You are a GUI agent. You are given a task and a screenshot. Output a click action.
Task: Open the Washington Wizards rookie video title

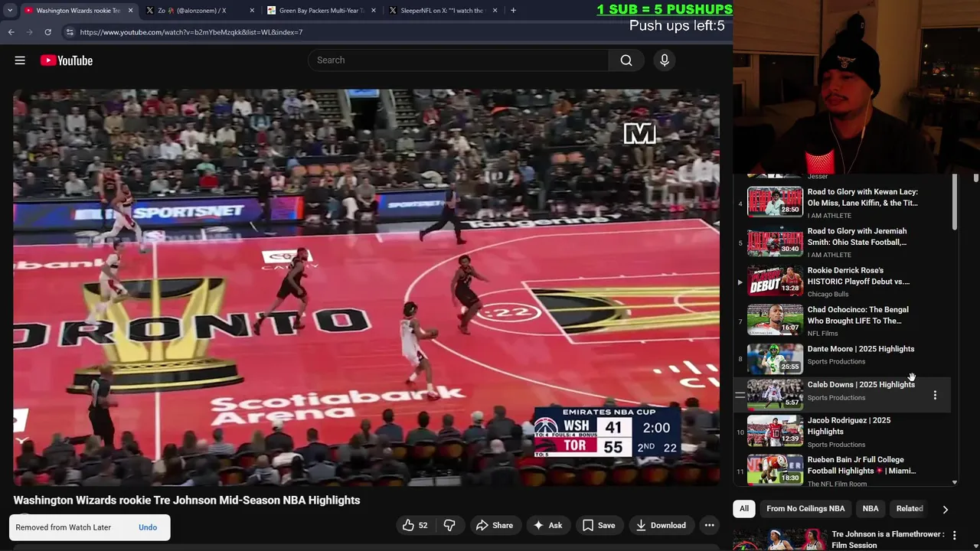(x=187, y=500)
